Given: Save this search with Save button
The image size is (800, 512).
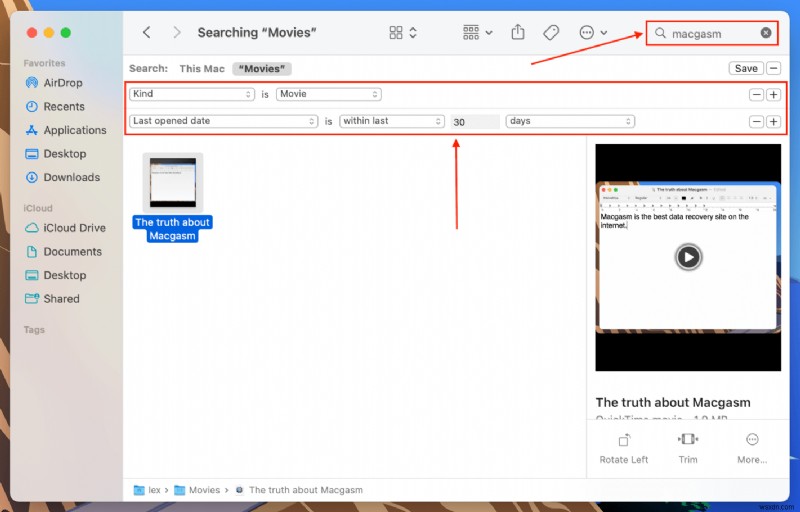Looking at the screenshot, I should tap(746, 68).
